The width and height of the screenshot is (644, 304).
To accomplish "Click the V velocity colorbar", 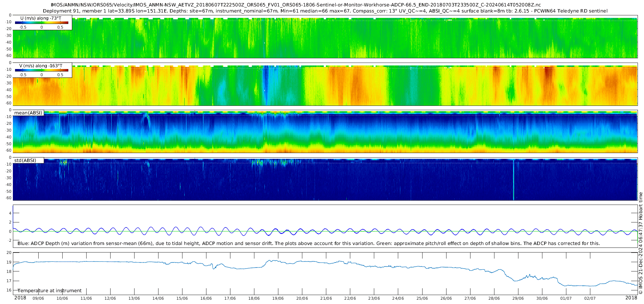I will [x=42, y=70].
